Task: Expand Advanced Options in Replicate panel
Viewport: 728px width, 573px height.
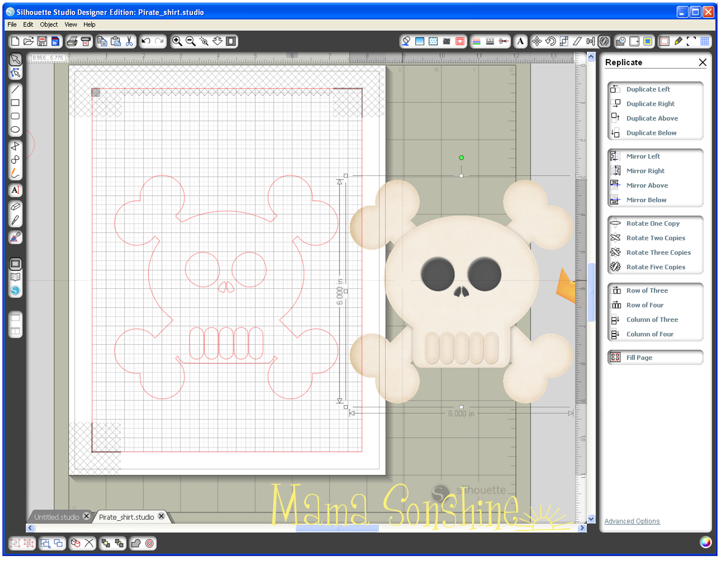Action: [632, 521]
